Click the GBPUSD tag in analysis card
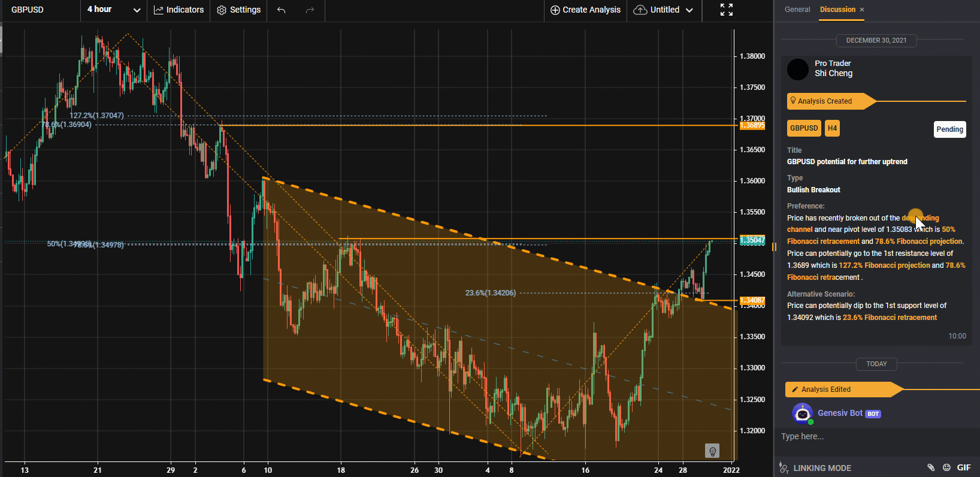 [804, 128]
